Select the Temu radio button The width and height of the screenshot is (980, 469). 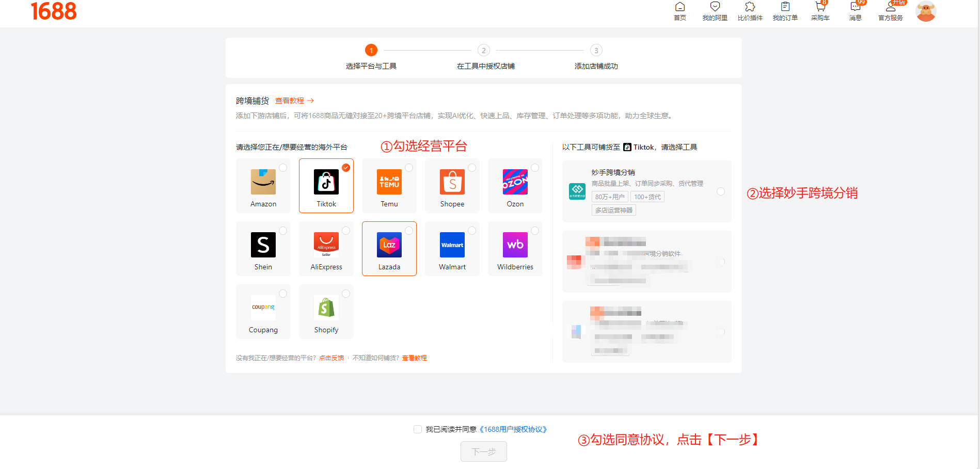tap(409, 168)
